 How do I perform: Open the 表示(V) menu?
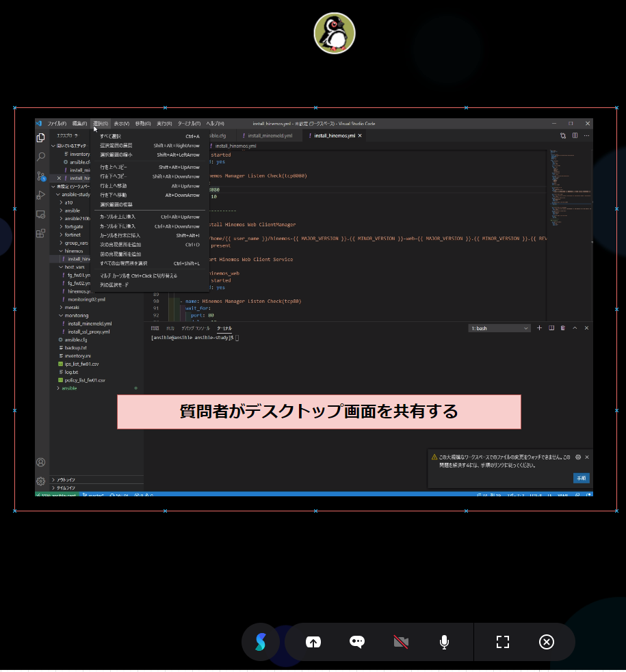(121, 124)
